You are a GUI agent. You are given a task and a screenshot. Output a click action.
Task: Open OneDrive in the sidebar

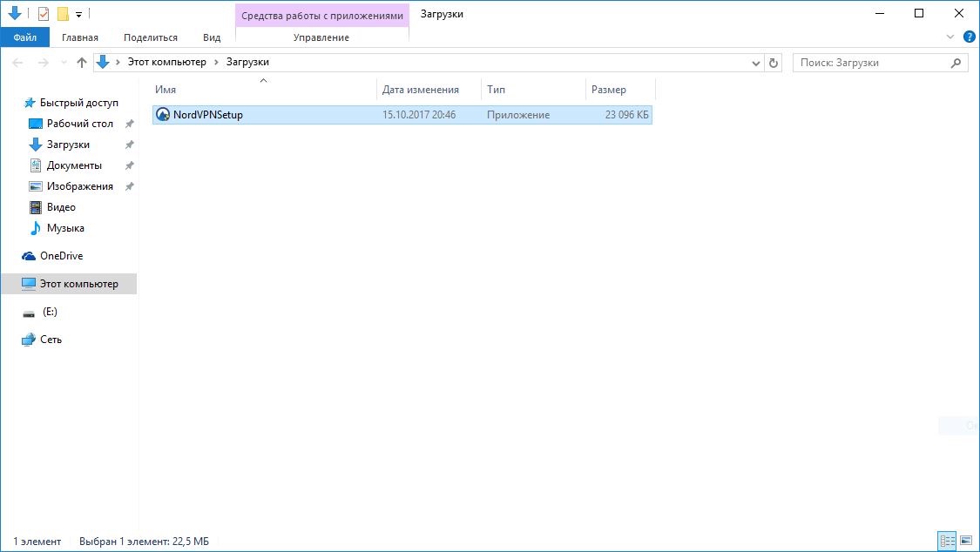pyautogui.click(x=61, y=255)
